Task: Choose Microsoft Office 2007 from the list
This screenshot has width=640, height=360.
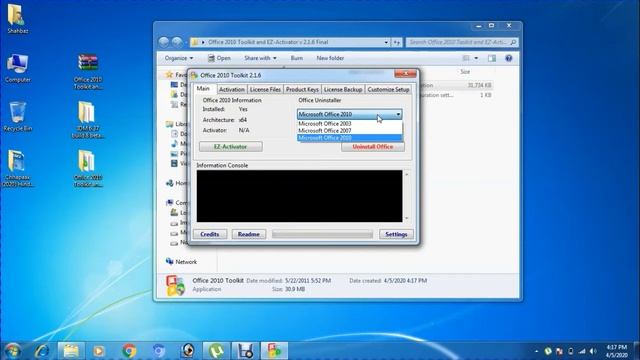Action: coord(349,131)
